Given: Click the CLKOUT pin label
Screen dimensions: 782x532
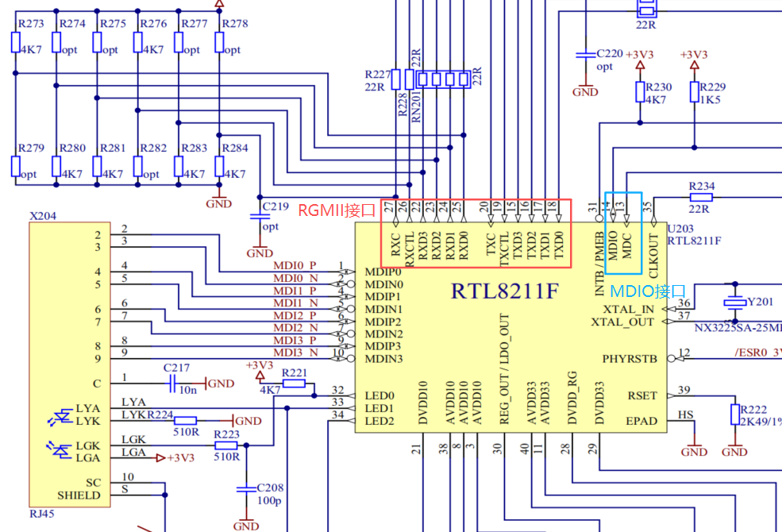Looking at the screenshot, I should 653,256.
